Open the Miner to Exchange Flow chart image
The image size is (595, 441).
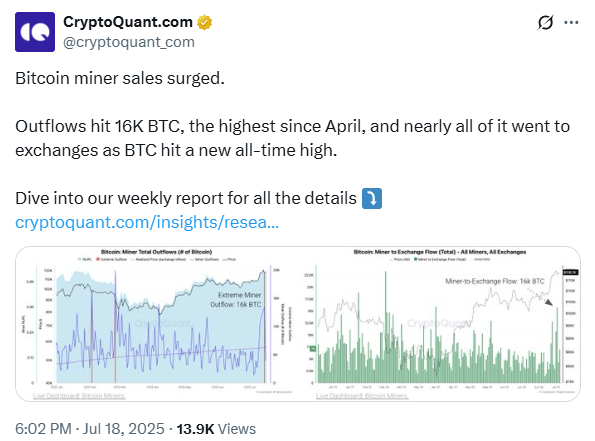pos(439,324)
